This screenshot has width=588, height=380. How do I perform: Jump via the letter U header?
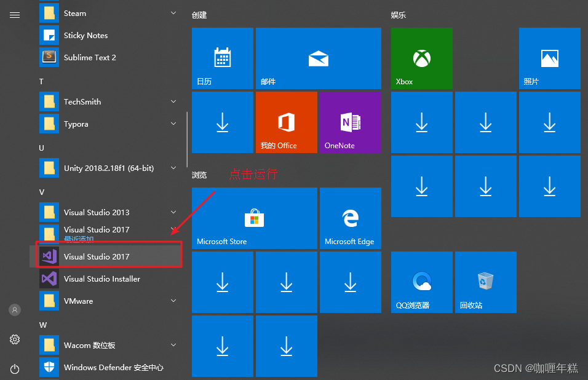pyautogui.click(x=41, y=148)
